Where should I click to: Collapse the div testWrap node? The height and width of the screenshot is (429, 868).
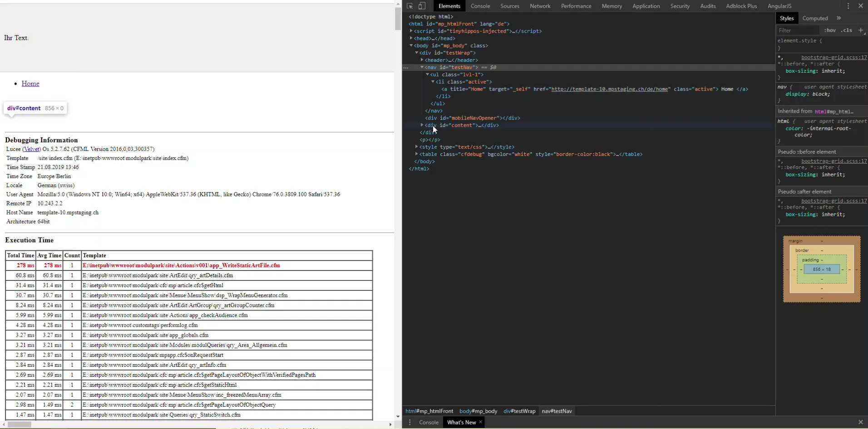[x=416, y=53]
